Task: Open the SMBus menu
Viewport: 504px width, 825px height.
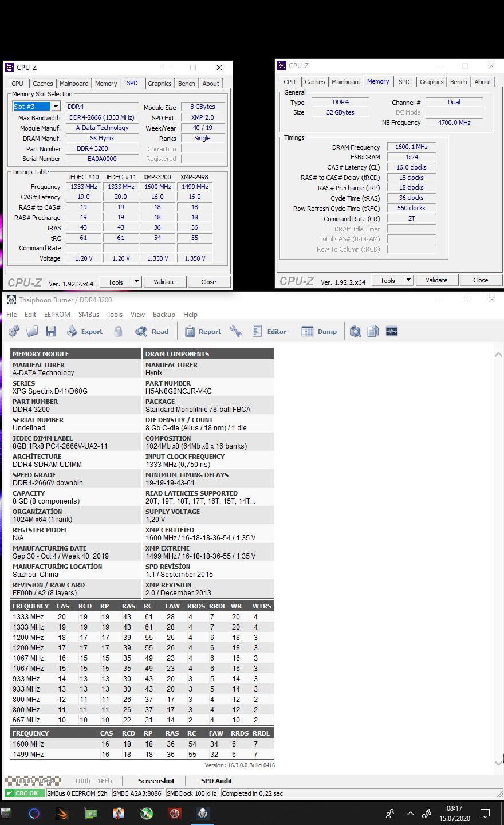Action: tap(89, 315)
